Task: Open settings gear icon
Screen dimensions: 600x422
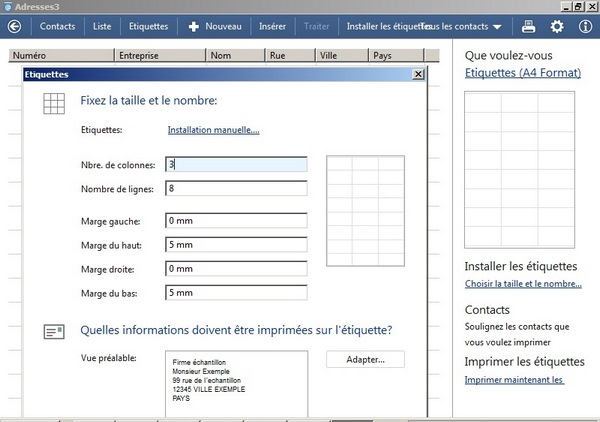Action: tap(557, 26)
